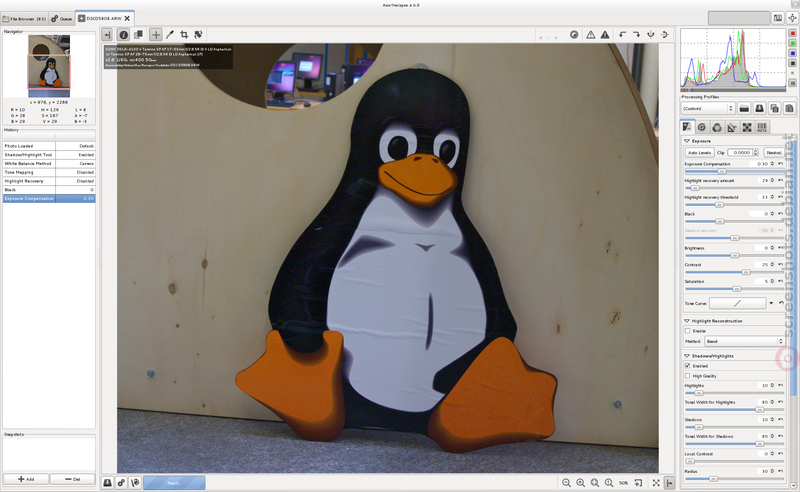Close the DSC05808.ARW tab

click(127, 18)
